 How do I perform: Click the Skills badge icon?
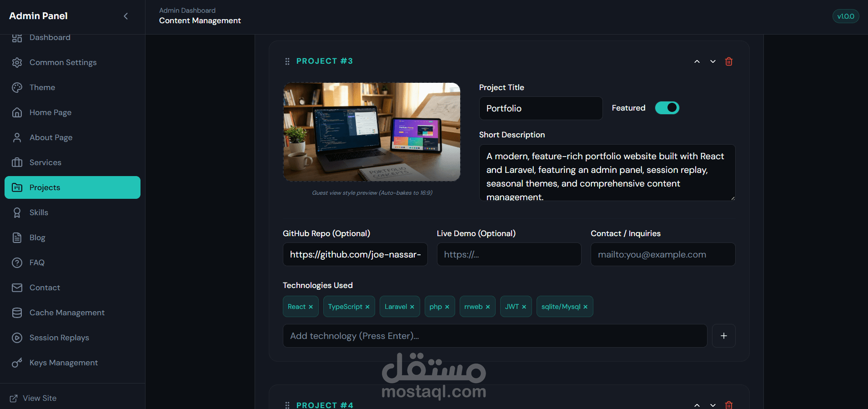point(17,212)
